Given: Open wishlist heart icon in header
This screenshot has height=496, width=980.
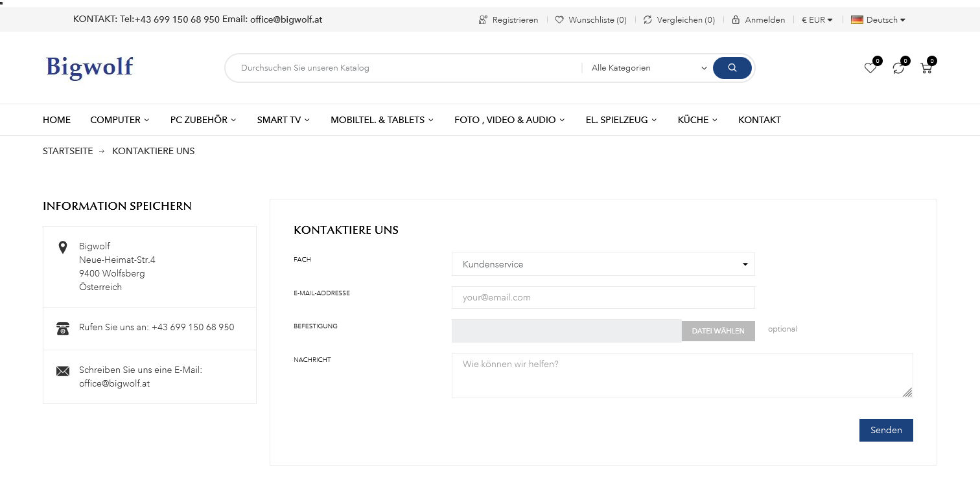Looking at the screenshot, I should point(870,68).
